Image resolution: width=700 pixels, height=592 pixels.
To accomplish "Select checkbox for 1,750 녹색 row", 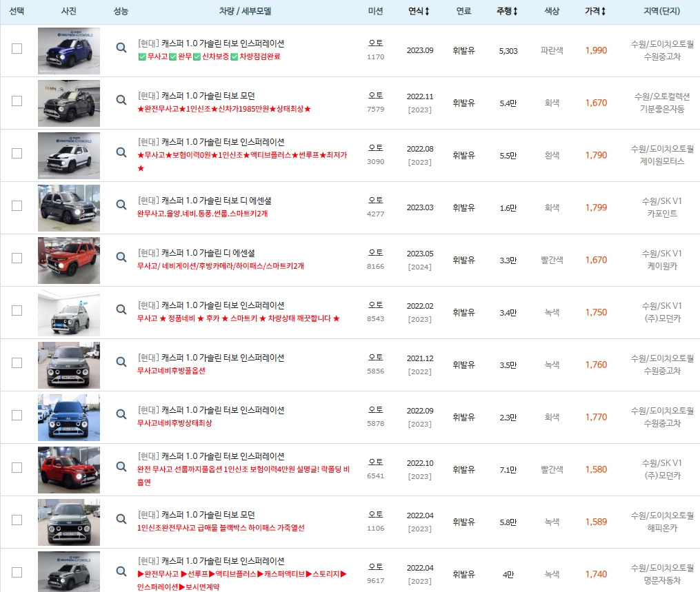I will click(x=17, y=311).
